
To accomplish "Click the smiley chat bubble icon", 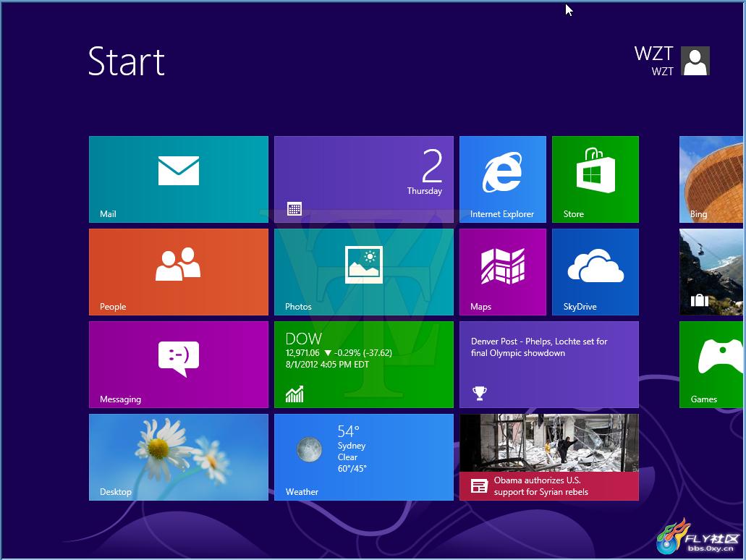I will coord(179,359).
